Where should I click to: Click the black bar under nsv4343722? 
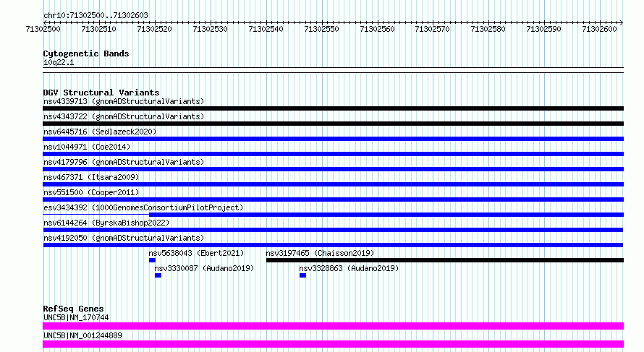coord(333,124)
